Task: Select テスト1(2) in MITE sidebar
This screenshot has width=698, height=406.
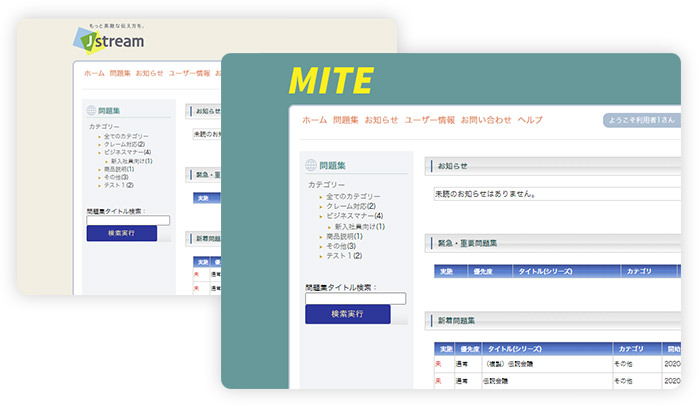Action: point(344,256)
